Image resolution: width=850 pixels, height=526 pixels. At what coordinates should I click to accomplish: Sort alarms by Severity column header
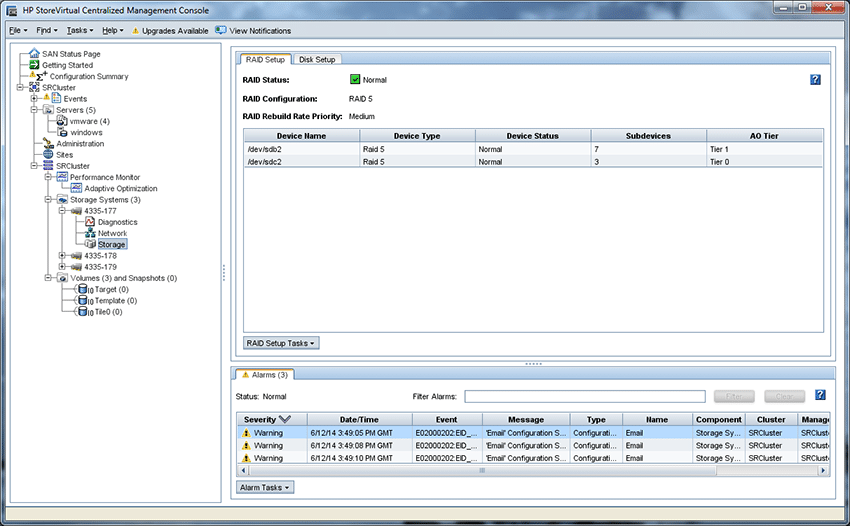272,419
